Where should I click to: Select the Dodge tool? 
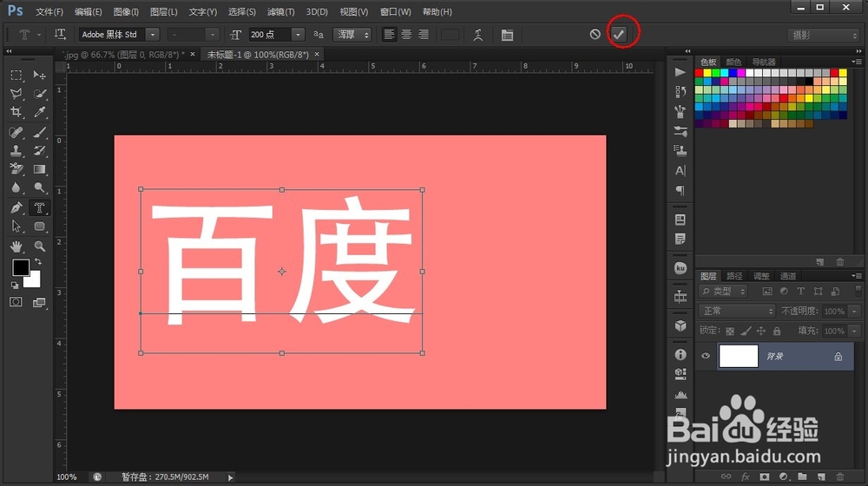click(39, 187)
